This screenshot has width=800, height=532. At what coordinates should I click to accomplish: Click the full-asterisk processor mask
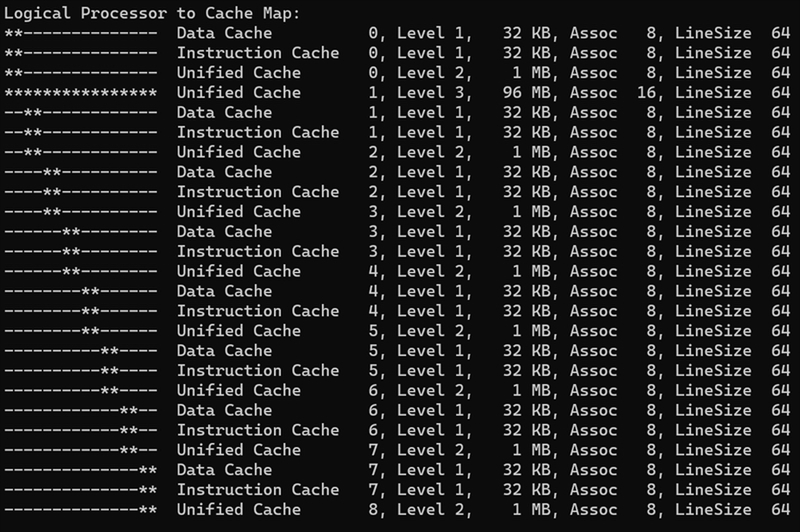coord(80,92)
